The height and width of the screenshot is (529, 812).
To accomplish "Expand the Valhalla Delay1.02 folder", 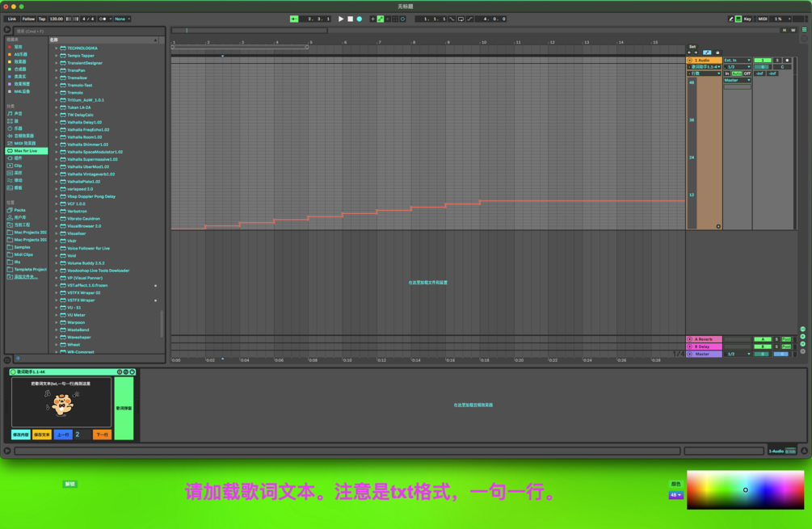I will pyautogui.click(x=57, y=122).
